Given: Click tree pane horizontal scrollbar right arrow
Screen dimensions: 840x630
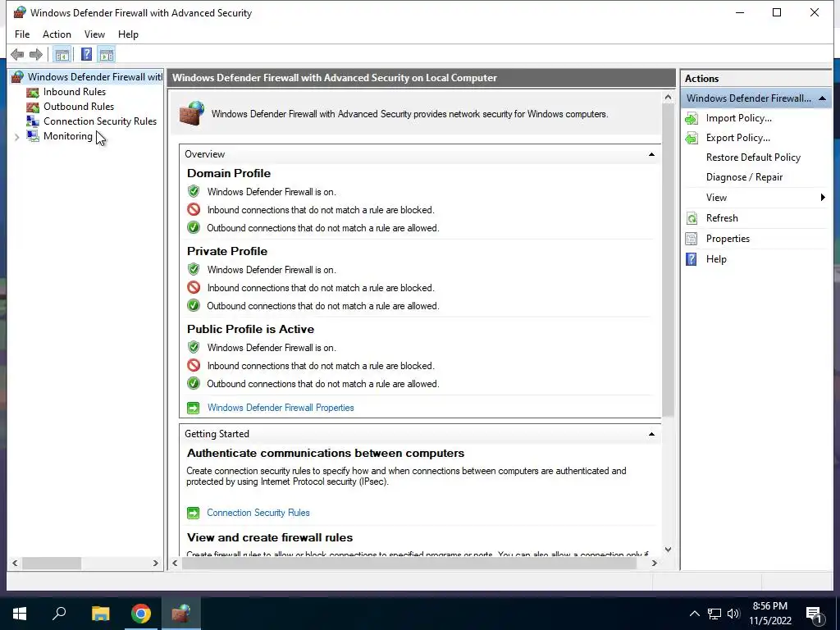Looking at the screenshot, I should (x=156, y=563).
